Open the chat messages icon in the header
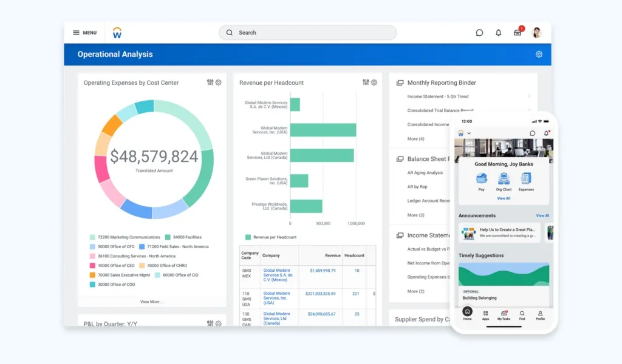622x364 pixels. click(x=479, y=33)
